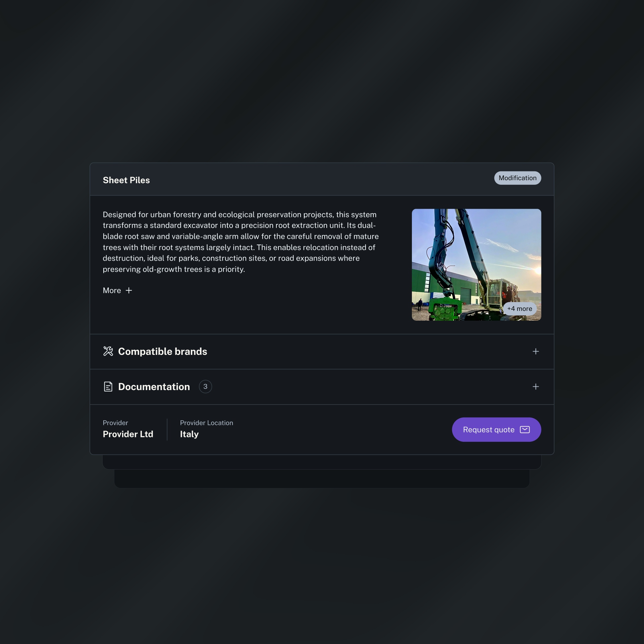The width and height of the screenshot is (644, 644).
Task: Click the Italy provider location
Action: point(189,434)
